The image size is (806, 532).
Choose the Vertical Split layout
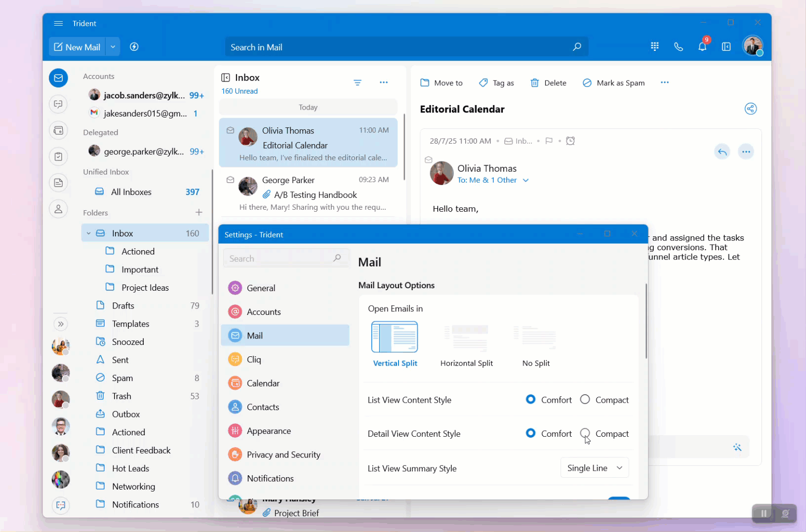click(395, 344)
